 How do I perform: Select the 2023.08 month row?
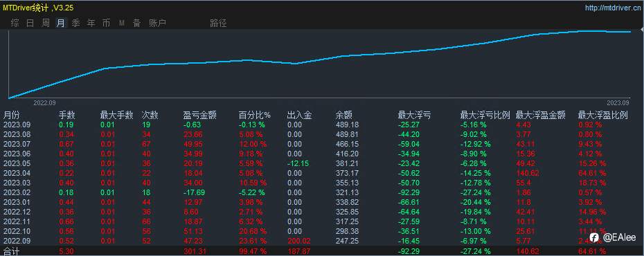tap(322, 134)
